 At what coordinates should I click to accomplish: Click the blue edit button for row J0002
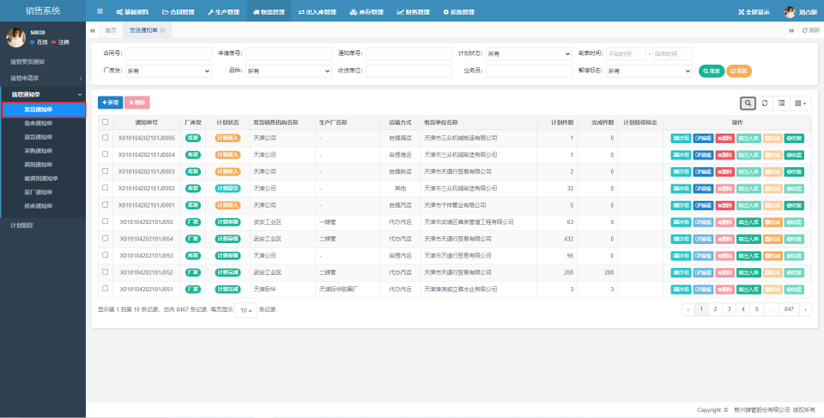703,189
